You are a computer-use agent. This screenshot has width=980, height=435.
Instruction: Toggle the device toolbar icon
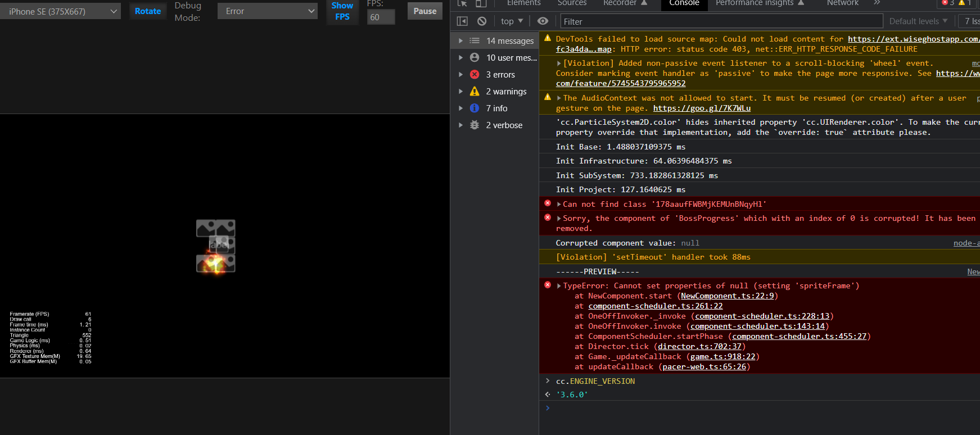481,3
